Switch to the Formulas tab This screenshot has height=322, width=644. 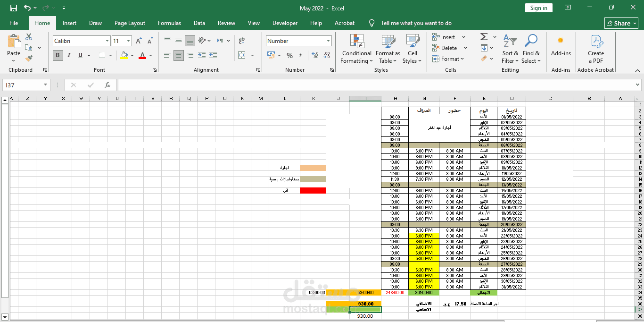point(169,23)
